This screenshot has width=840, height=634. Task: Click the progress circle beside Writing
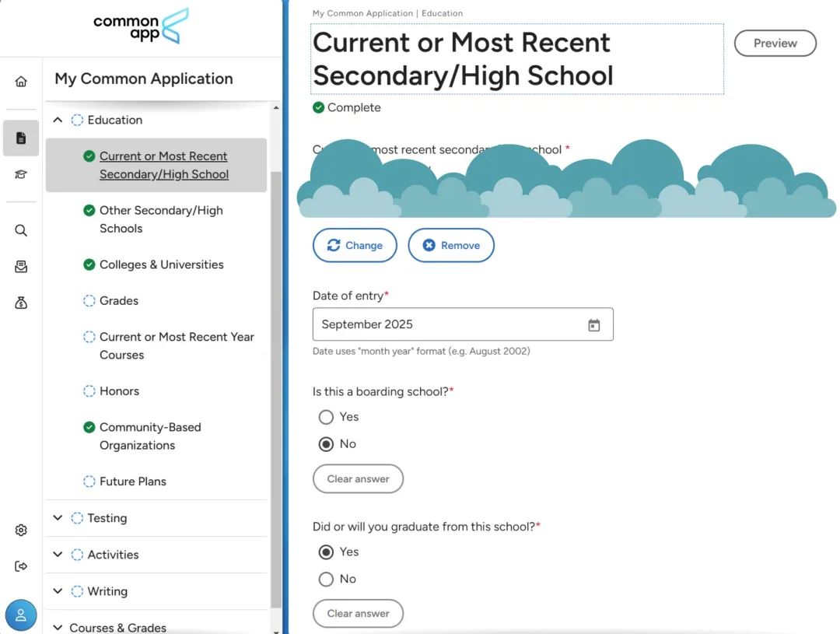coord(77,591)
